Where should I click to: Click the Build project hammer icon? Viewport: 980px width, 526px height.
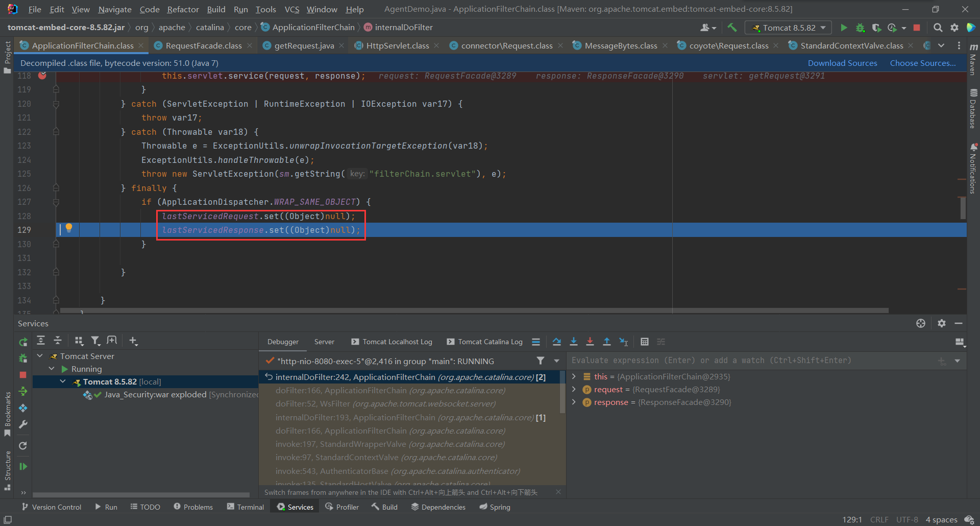click(732, 28)
